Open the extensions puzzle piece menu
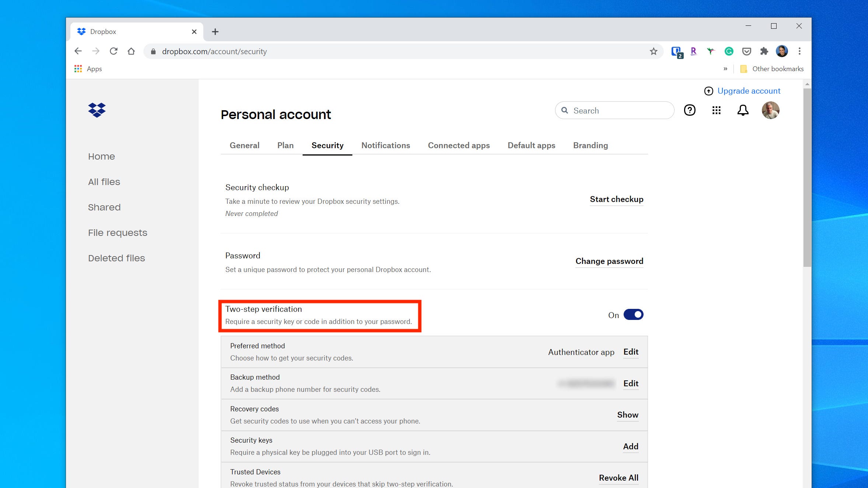The height and width of the screenshot is (488, 868). (764, 51)
